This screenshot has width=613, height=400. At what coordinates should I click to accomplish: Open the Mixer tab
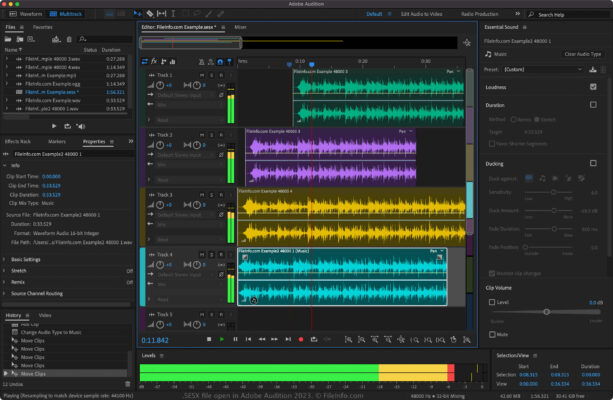(x=240, y=29)
